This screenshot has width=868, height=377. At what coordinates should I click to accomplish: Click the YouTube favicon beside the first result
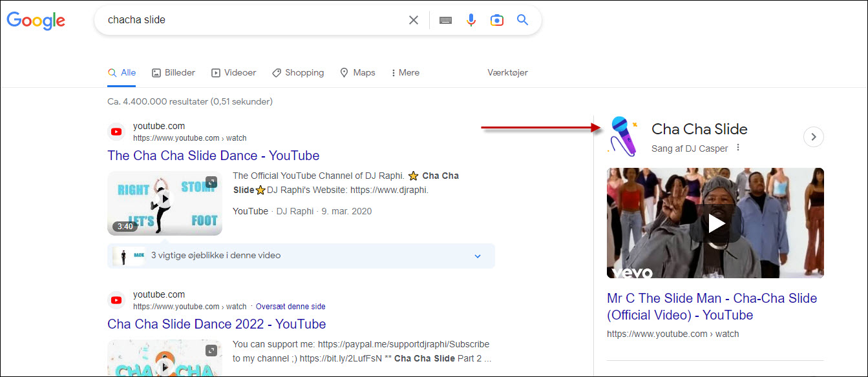(116, 132)
